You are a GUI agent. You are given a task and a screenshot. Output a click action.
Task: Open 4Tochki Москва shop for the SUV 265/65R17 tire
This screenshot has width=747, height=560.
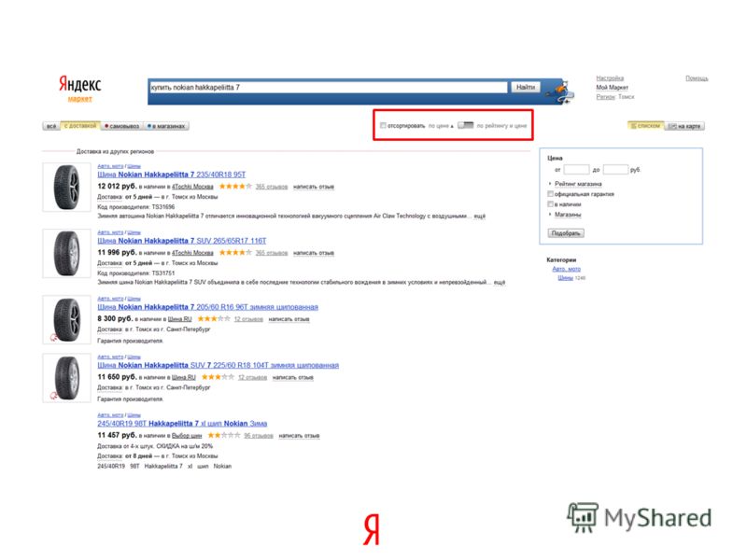192,253
